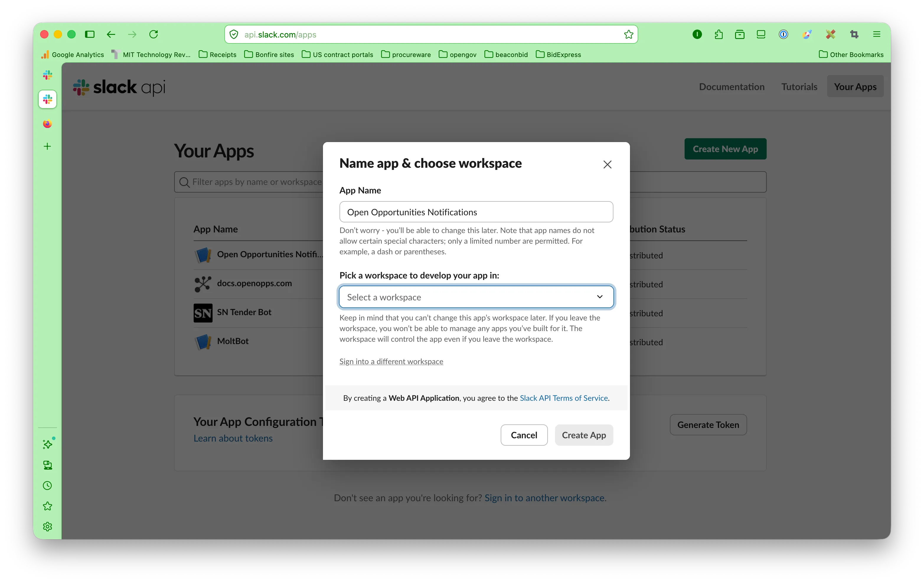
Task: Open the BidExpress bookmark folder
Action: click(558, 55)
